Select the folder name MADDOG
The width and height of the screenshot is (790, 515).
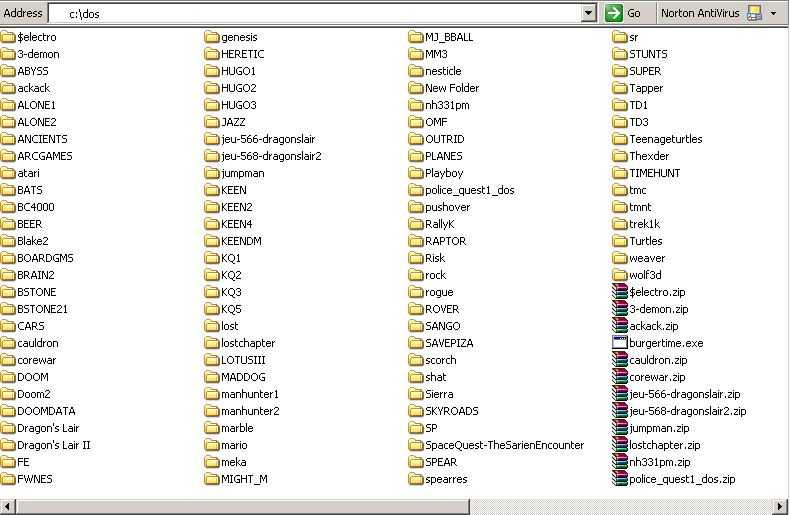pyautogui.click(x=243, y=377)
